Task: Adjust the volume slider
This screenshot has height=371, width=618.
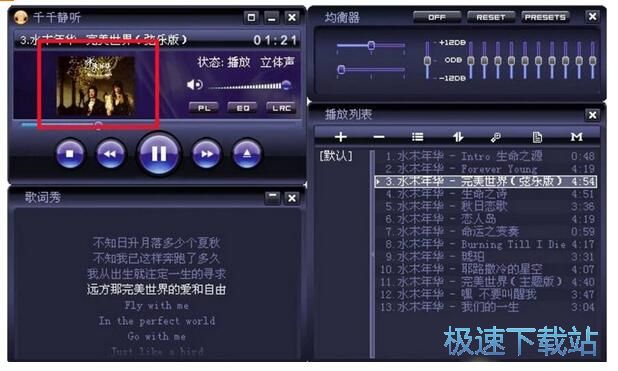Action: 250,86
